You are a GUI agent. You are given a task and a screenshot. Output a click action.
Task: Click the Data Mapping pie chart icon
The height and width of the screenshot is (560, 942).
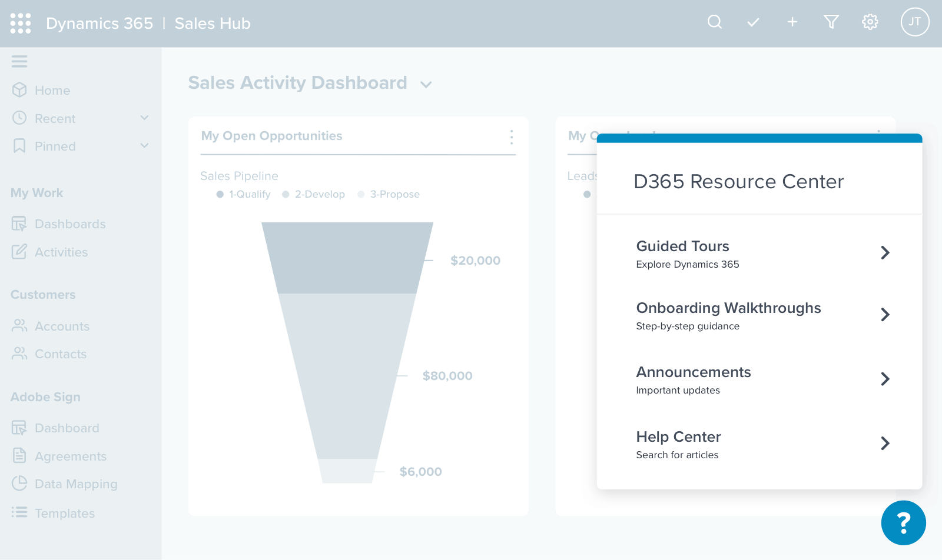[19, 484]
